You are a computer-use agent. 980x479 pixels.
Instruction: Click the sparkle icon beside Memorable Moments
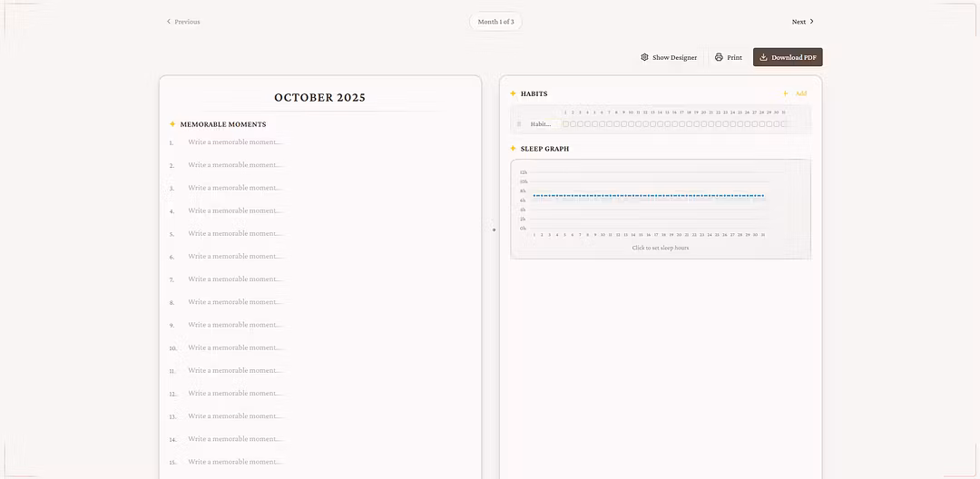pyautogui.click(x=172, y=124)
